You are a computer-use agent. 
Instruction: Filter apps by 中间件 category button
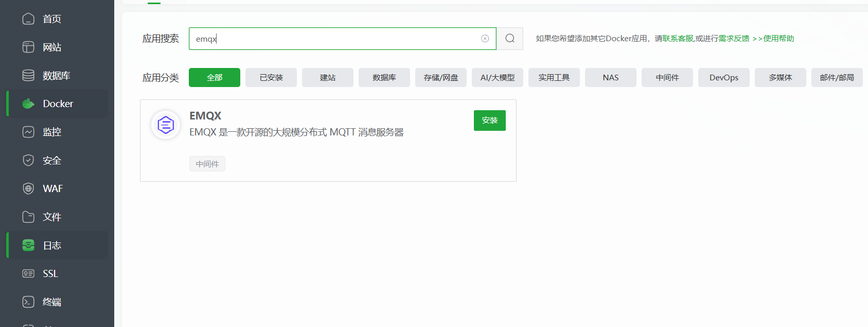click(667, 78)
